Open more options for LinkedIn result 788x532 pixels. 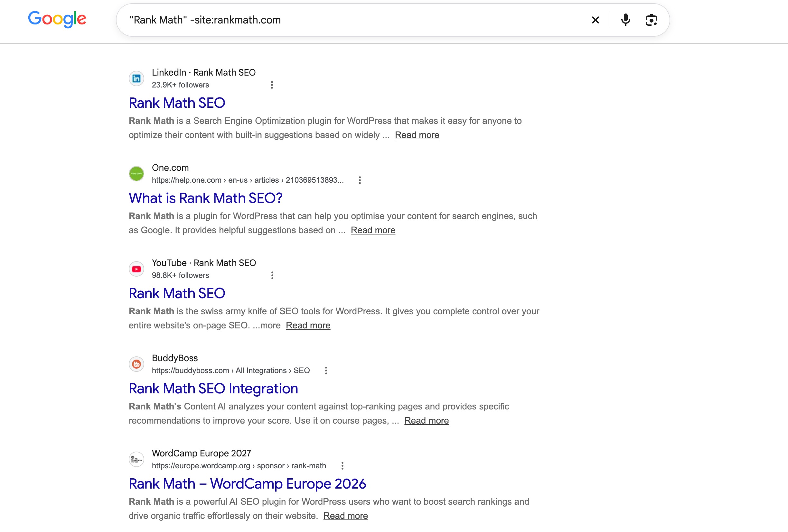click(272, 85)
